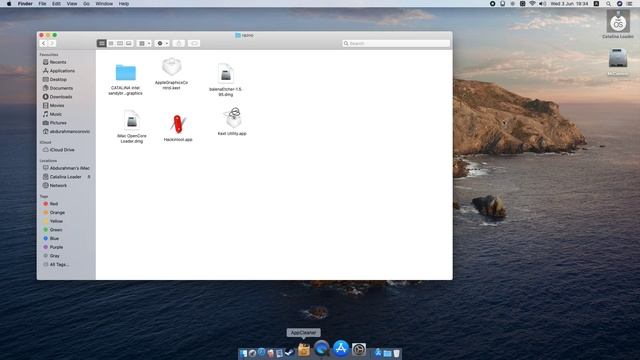Image resolution: width=640 pixels, height=360 pixels.
Task: Open the CATALINA intel sandybridge graphics folder
Action: 125,79
